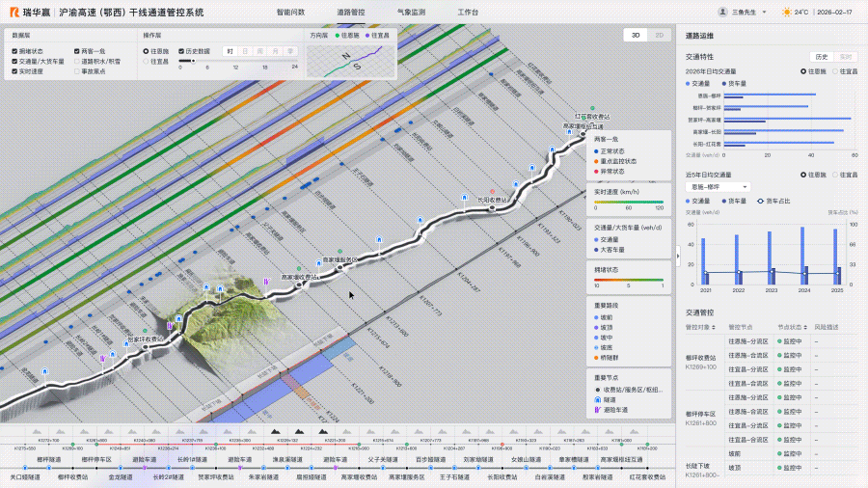
Task: Switch the map to 3D
Action: pos(636,35)
